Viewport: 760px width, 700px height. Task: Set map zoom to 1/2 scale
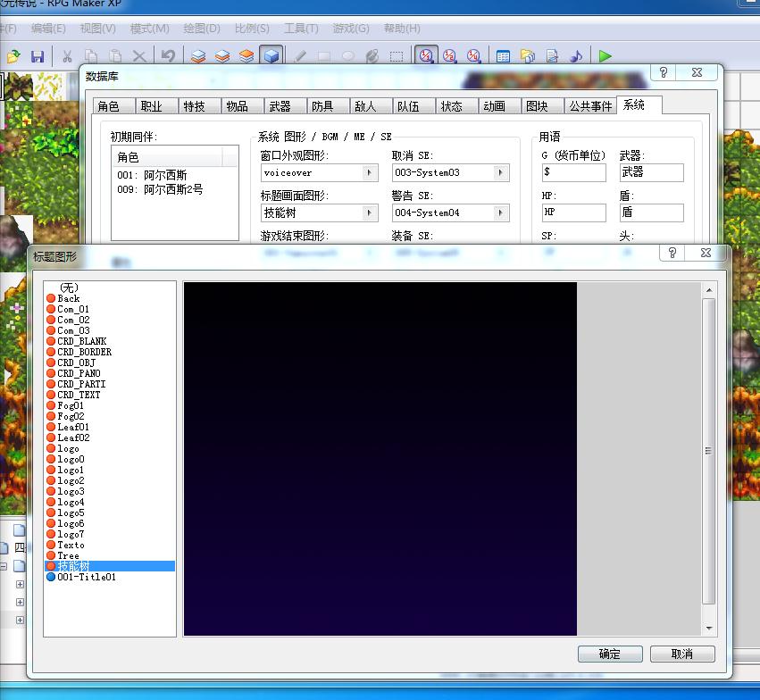click(x=450, y=56)
